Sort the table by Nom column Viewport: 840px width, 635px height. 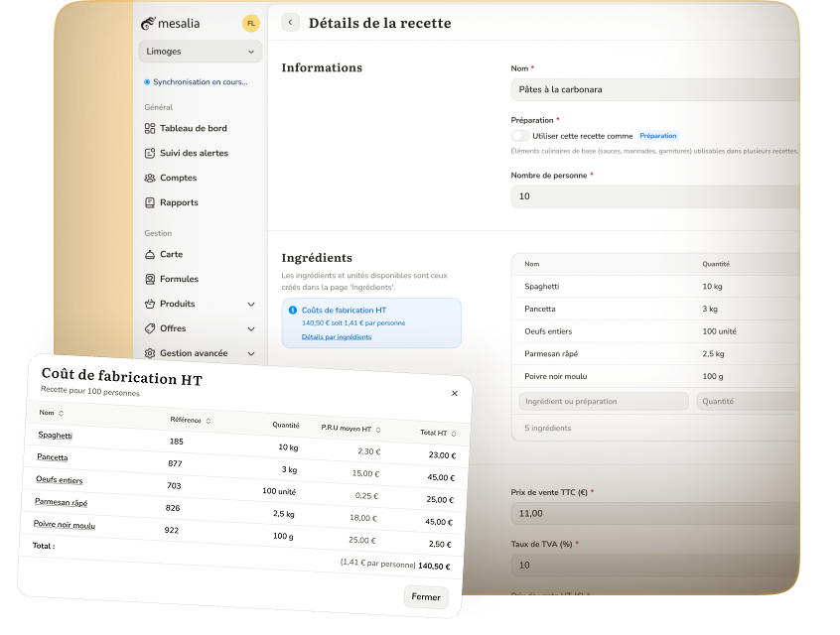coord(61,414)
